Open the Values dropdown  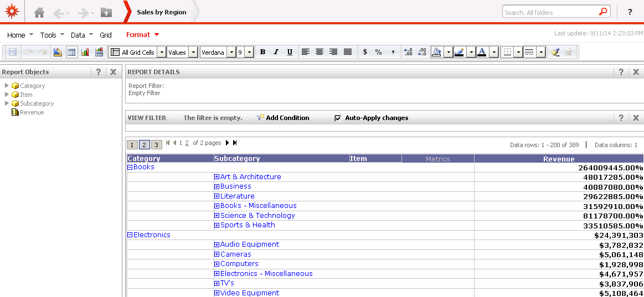pyautogui.click(x=193, y=52)
